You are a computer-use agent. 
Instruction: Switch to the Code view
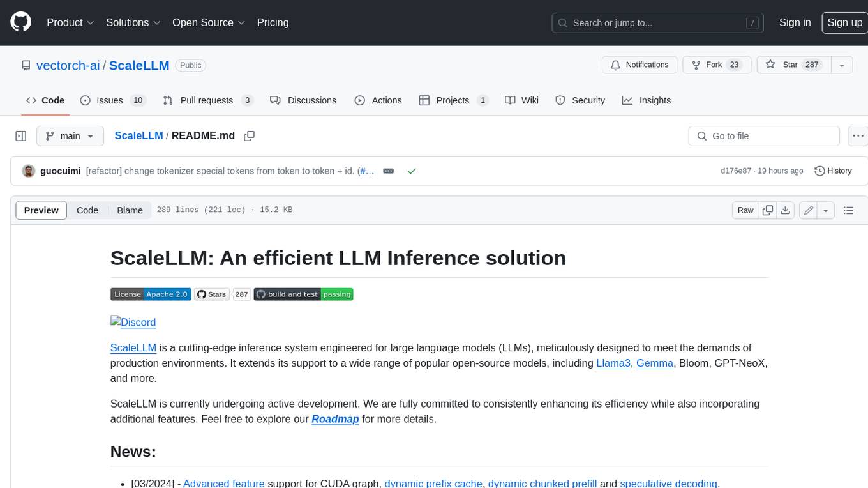pyautogui.click(x=87, y=210)
